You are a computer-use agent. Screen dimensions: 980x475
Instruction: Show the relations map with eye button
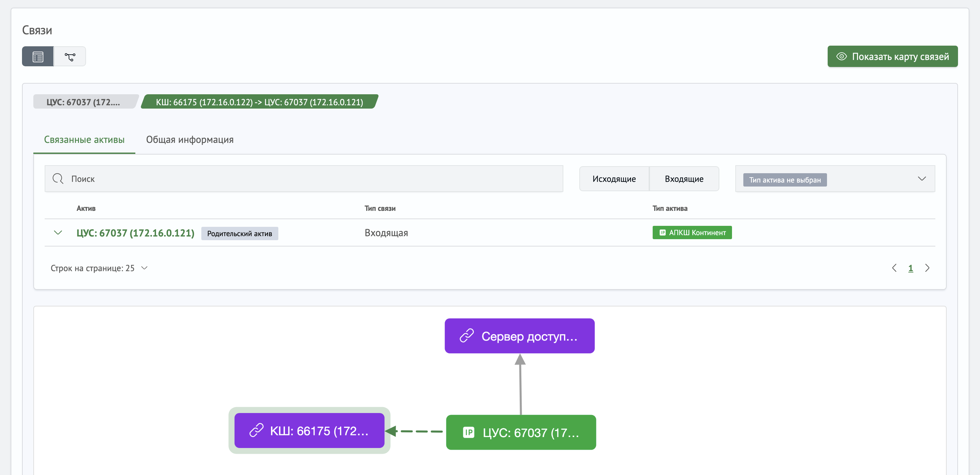pyautogui.click(x=892, y=57)
